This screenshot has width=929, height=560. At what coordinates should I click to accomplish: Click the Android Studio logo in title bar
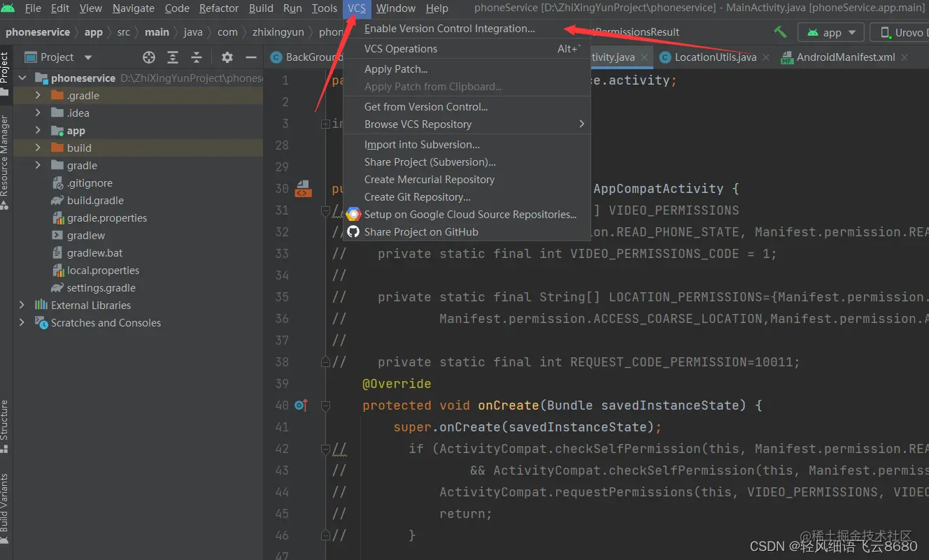tap(8, 8)
